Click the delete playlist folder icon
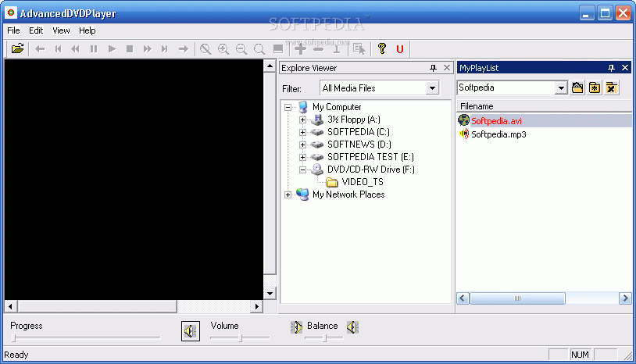The height and width of the screenshot is (364, 636). click(611, 87)
